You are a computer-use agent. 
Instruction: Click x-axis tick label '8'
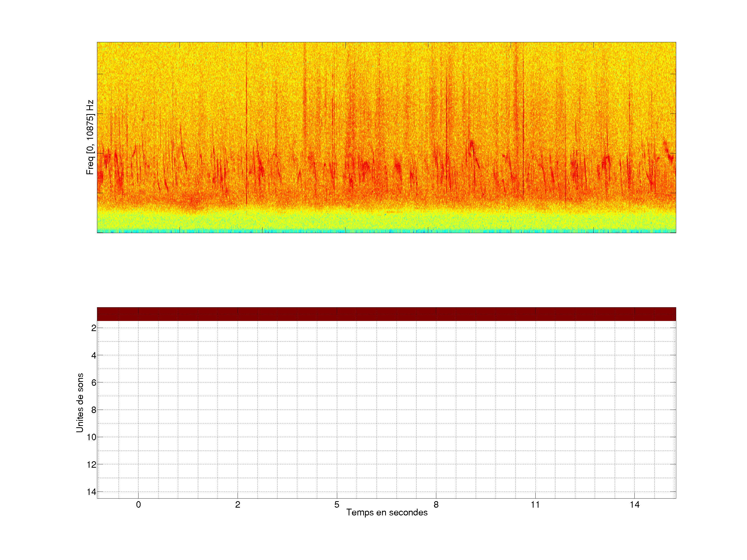click(x=436, y=505)
